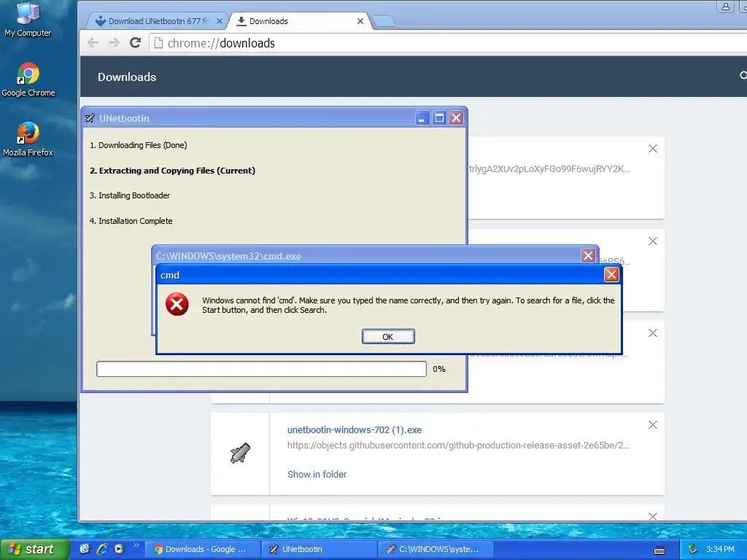Open unetbootin-windows-702 (1).exe download link
Viewport: 747px width, 560px height.
pos(355,430)
